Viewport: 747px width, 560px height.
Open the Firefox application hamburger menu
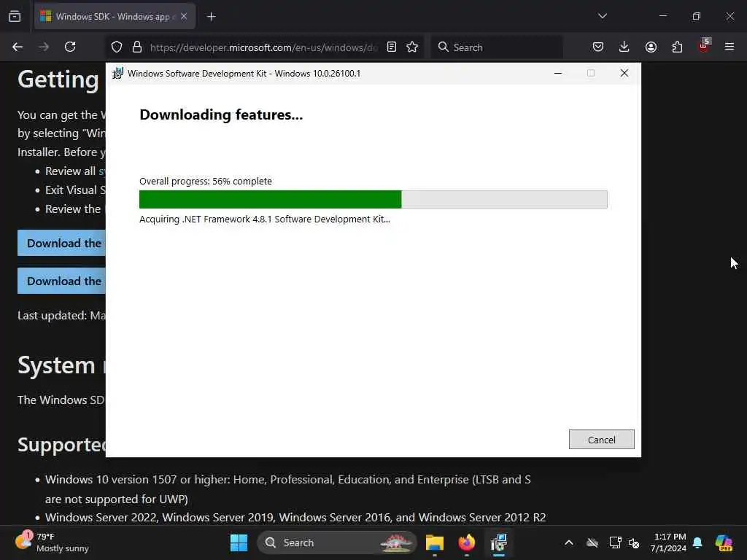click(x=729, y=47)
